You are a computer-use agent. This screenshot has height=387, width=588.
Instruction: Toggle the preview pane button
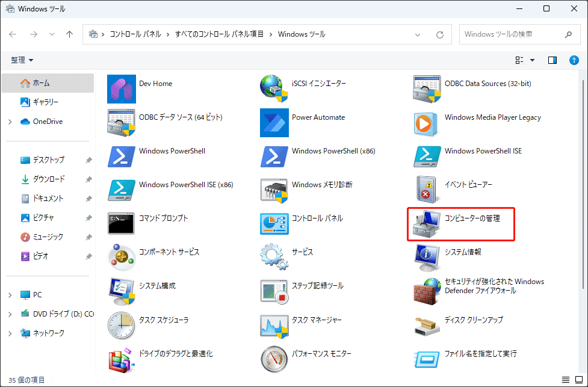(x=552, y=60)
